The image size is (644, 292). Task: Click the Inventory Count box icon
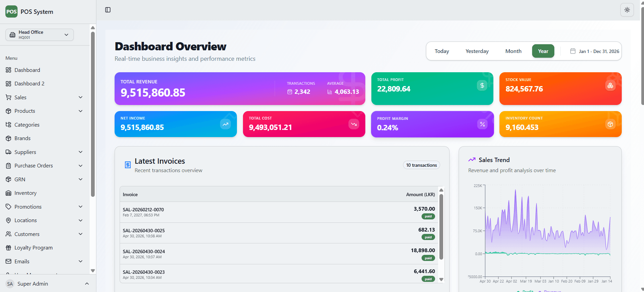(610, 124)
